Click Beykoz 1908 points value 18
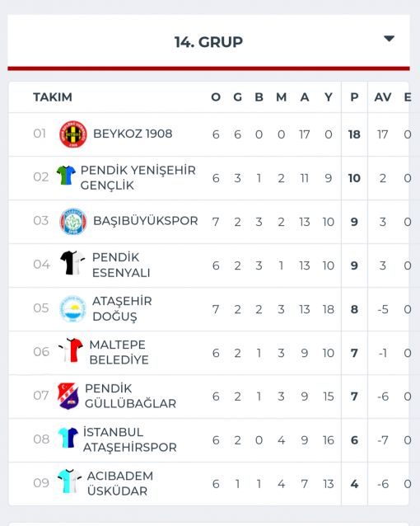Image resolution: width=420 pixels, height=526 pixels. 354,134
